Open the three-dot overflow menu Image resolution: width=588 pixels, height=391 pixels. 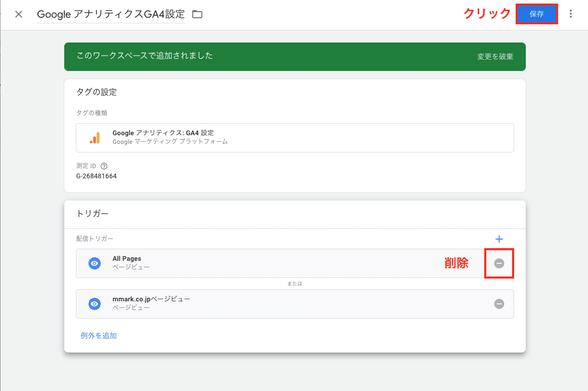click(571, 14)
